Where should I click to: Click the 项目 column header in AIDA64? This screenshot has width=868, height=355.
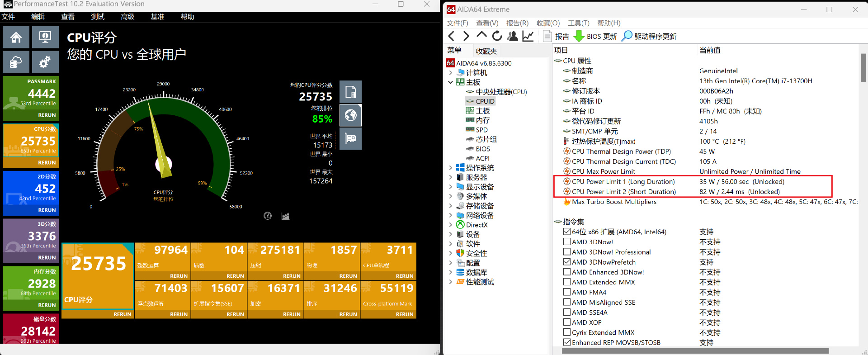[x=561, y=50]
